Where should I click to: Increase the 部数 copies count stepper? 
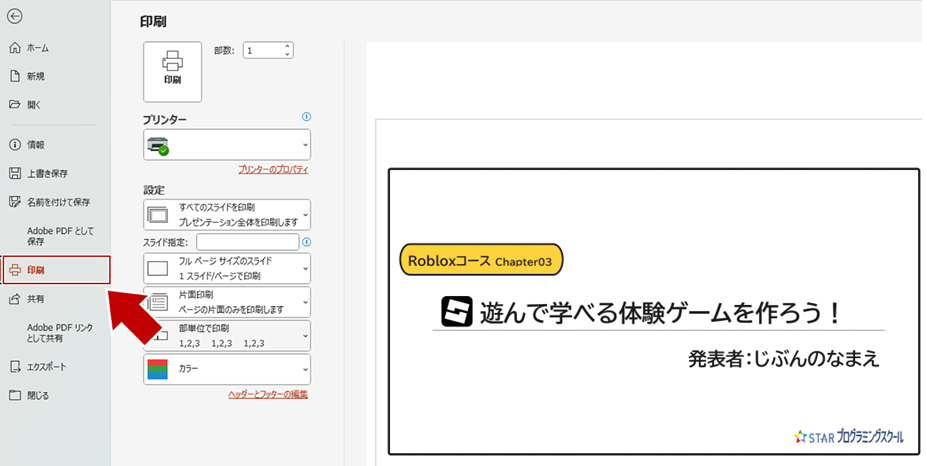(x=287, y=46)
